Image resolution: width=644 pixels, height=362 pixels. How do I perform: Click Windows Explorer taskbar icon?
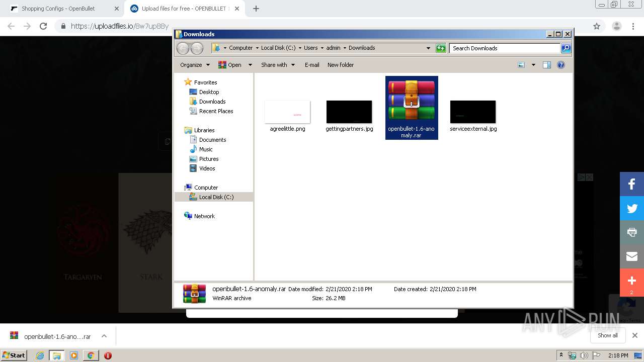[57, 355]
